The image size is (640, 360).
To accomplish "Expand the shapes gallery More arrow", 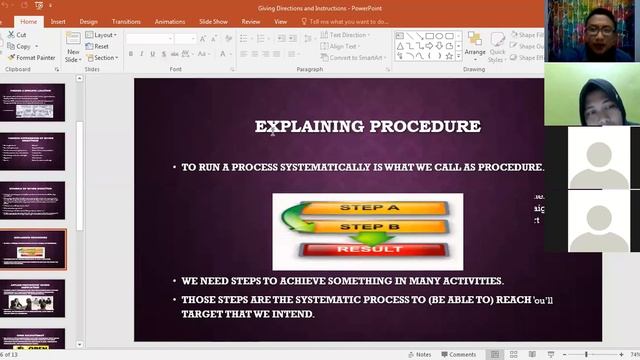I will pos(458,56).
